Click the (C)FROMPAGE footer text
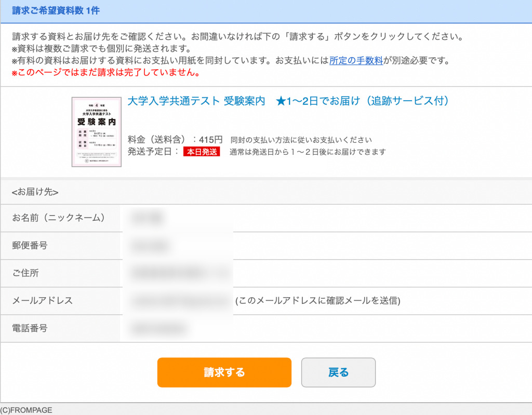Image resolution: width=532 pixels, height=415 pixels. 26,410
